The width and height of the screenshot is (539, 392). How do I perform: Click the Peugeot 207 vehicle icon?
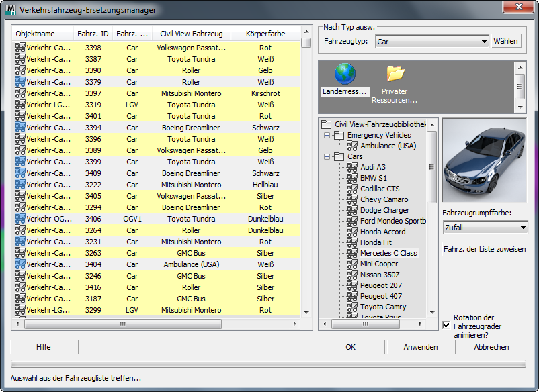[352, 285]
